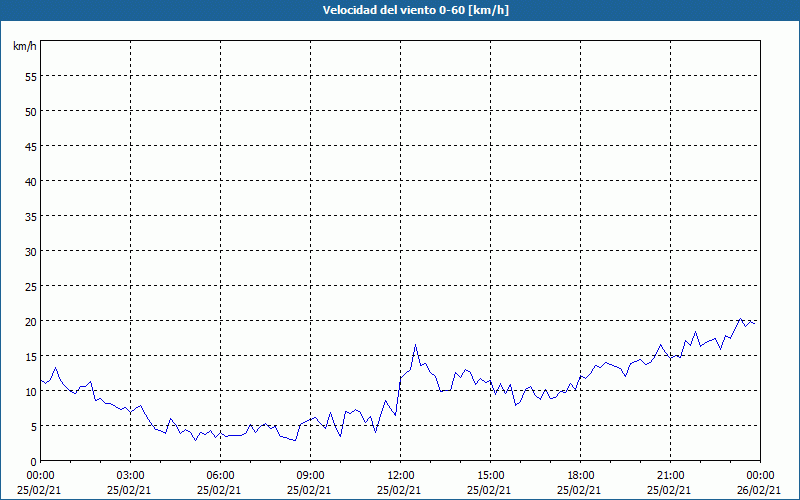Screen dimensions: 800x500
Task: Click the 00:00 label dated 25/02/21
Action: 40,475
